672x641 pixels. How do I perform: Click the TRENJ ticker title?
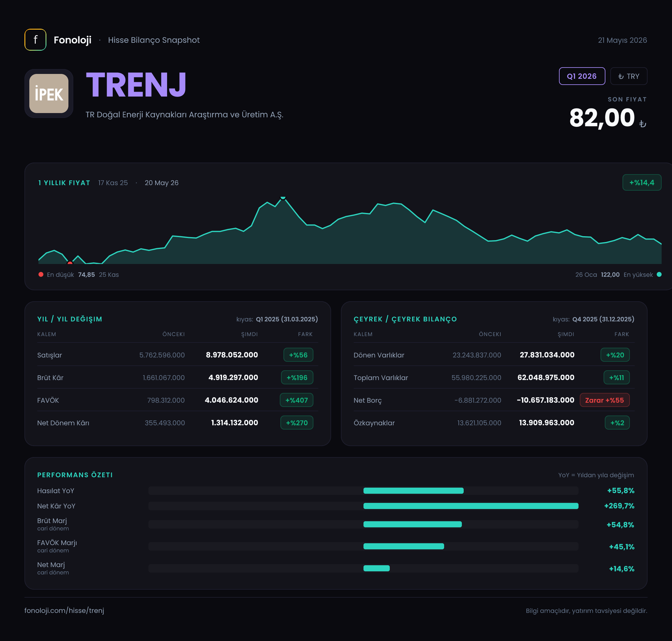[x=136, y=85]
